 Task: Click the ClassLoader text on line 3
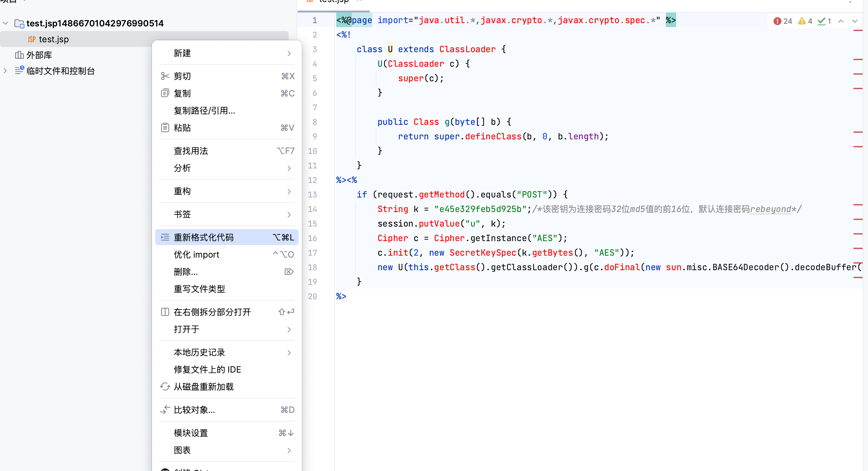tap(467, 49)
